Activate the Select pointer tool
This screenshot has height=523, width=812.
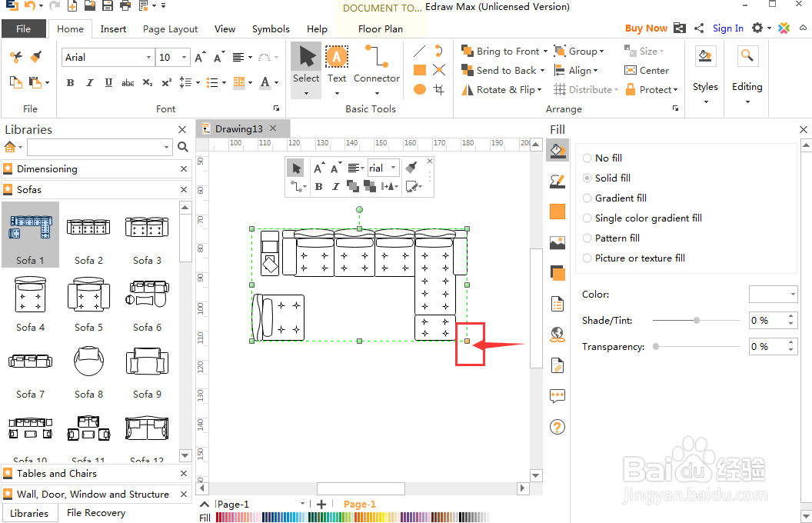[x=306, y=64]
